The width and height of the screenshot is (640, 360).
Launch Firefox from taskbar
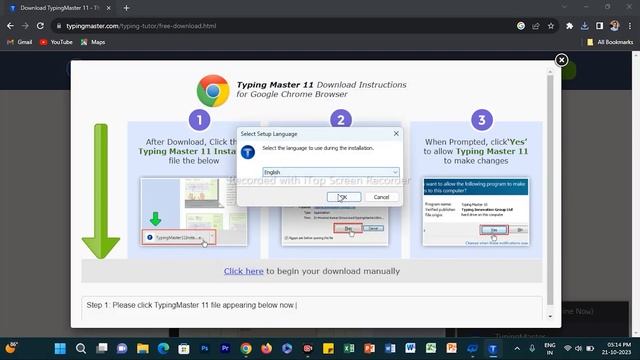266,349
